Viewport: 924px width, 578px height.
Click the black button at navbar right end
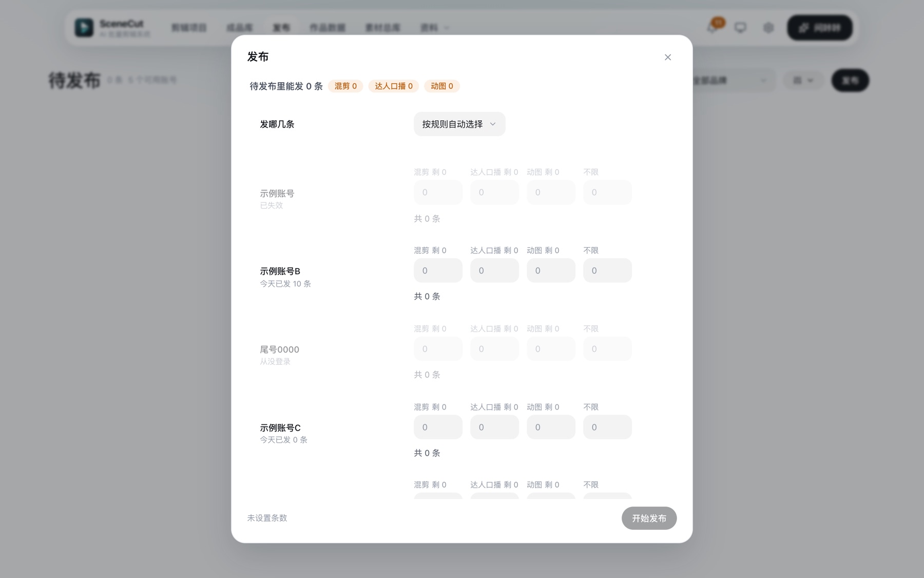820,27
